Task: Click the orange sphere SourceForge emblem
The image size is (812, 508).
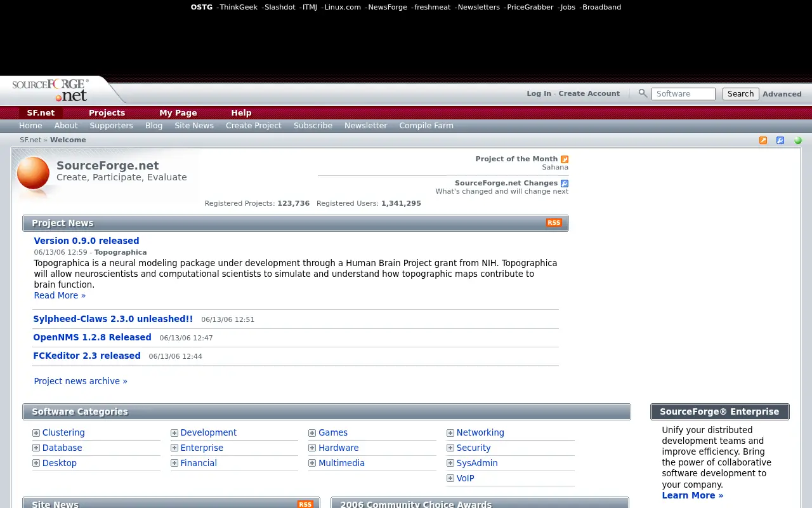Action: (x=33, y=173)
